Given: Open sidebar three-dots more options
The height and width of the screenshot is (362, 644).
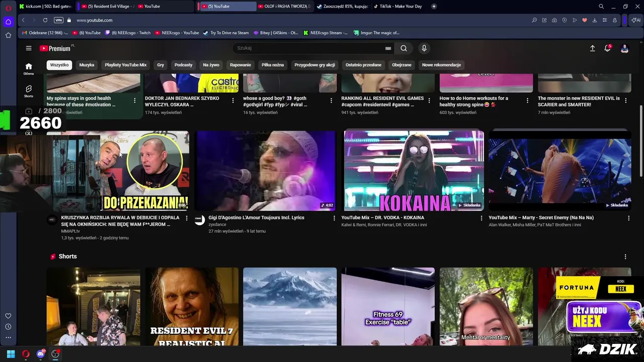Looking at the screenshot, I should [x=8, y=337].
